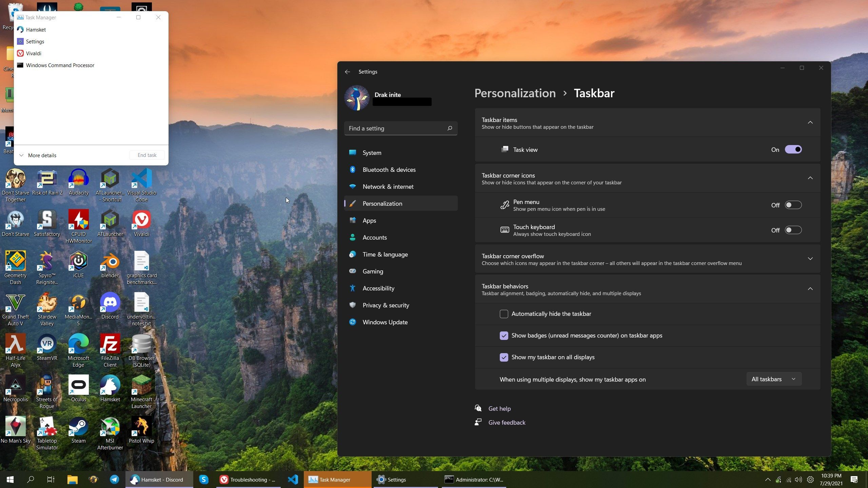Select System in Settings sidebar
This screenshot has height=488, width=868.
401,152
